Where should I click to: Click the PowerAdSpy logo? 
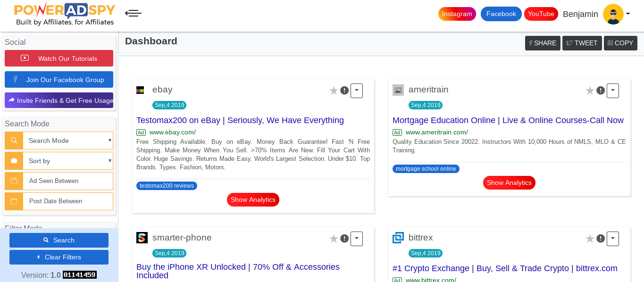[65, 14]
